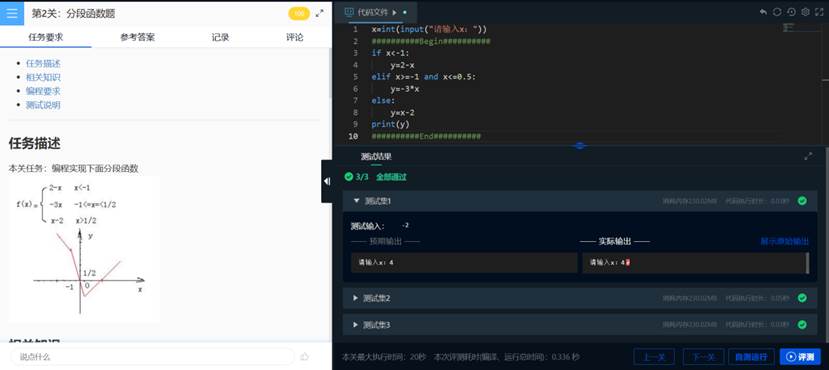Toggle editor fullscreen icon
829x370 pixels.
[819, 12]
